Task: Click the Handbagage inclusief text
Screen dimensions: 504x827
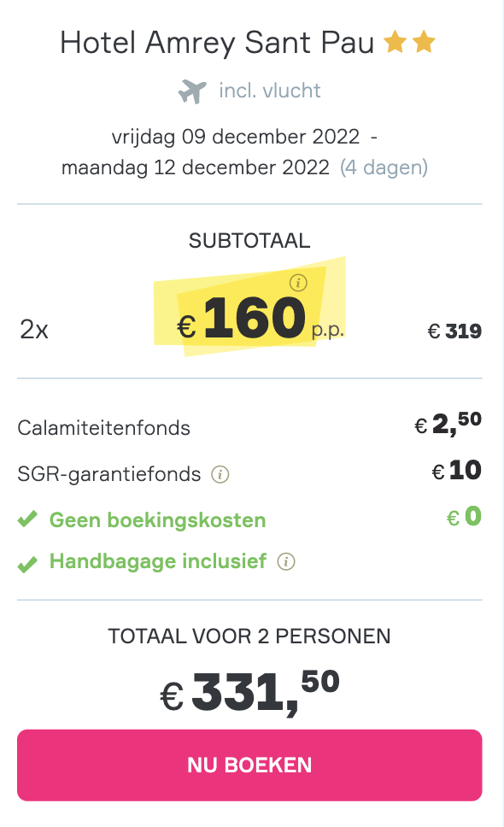Action: coord(158,561)
